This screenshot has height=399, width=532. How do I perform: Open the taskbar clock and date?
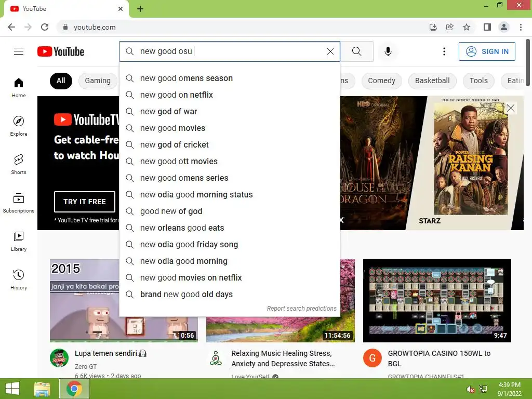[509, 389]
